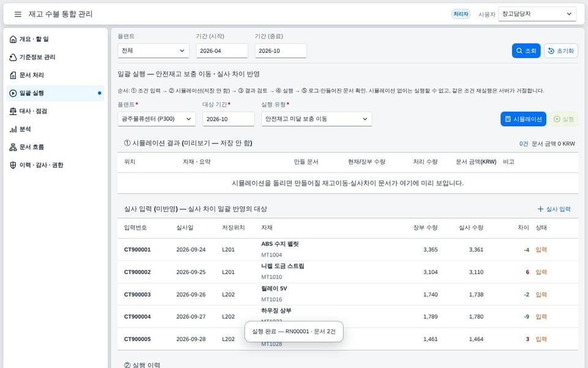
Task: Click the 기간 (시작) 2026-04 field
Action: coord(222,51)
